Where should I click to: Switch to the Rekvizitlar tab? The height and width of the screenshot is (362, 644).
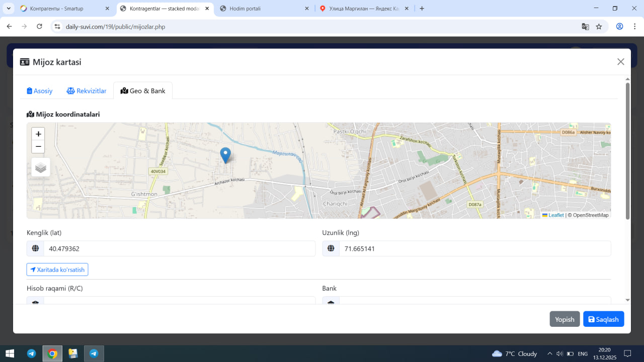[87, 91]
